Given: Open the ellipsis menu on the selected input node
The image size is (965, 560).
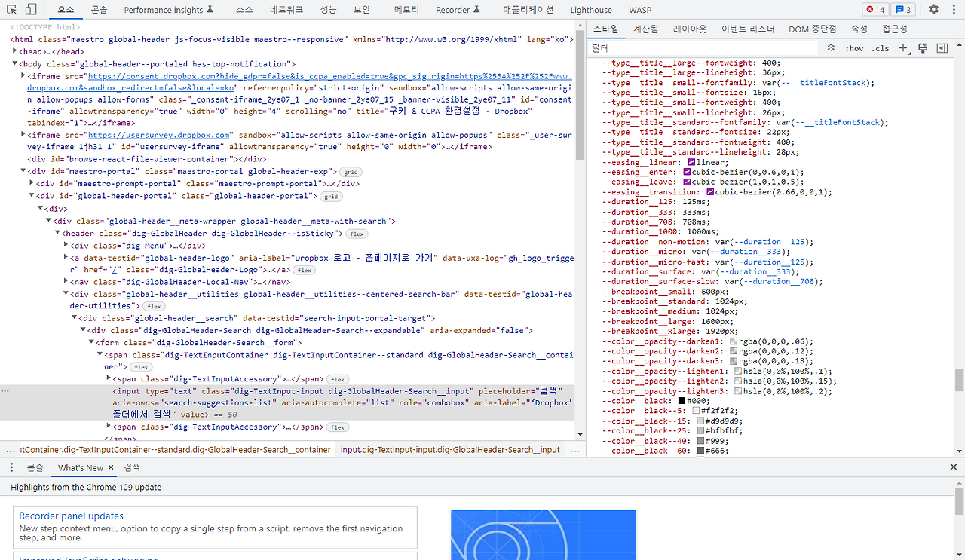Looking at the screenshot, I should click(5, 391).
